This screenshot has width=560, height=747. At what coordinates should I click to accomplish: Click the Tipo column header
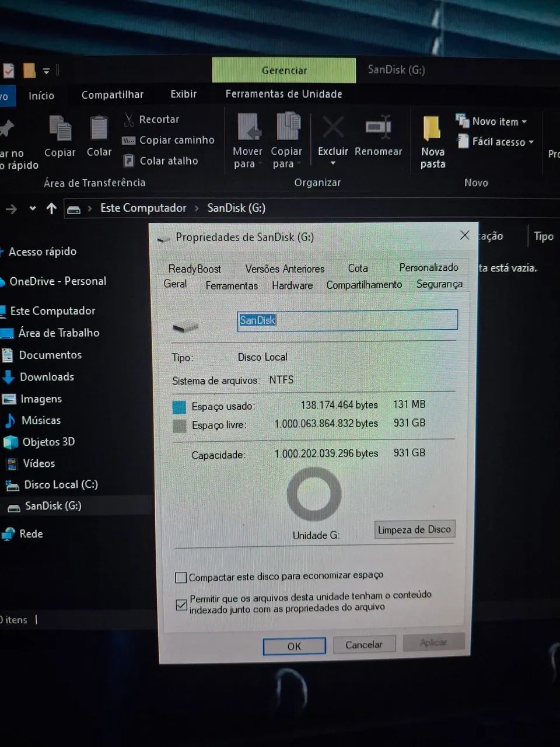click(543, 236)
